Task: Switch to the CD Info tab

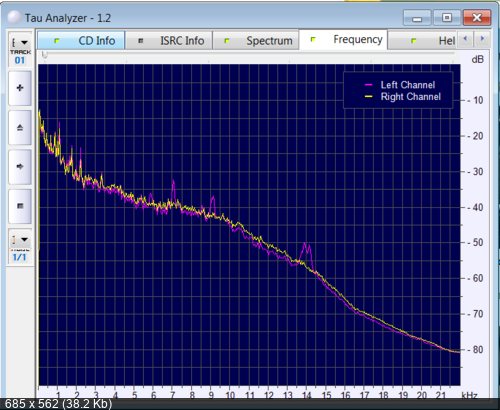Action: coord(81,41)
